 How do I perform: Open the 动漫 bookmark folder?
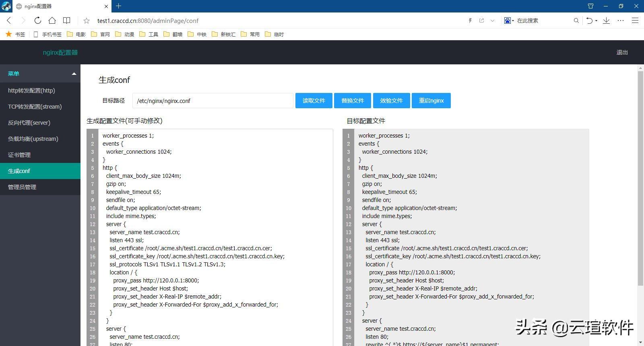click(125, 34)
